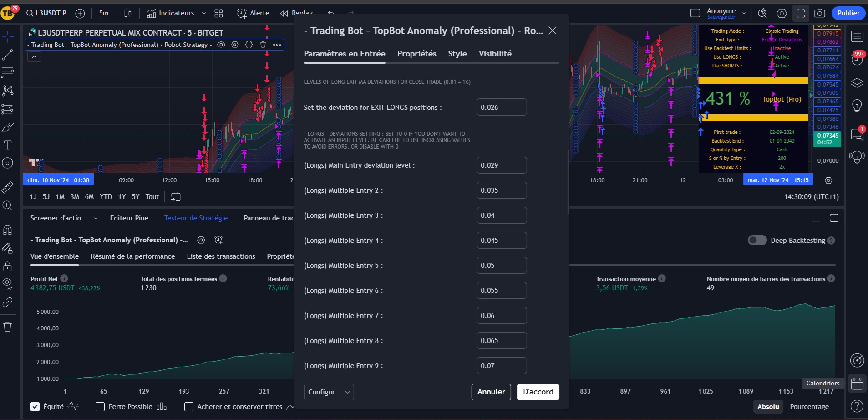
Task: Remove the strategy with the legend trash icon
Action: pyautogui.click(x=263, y=45)
